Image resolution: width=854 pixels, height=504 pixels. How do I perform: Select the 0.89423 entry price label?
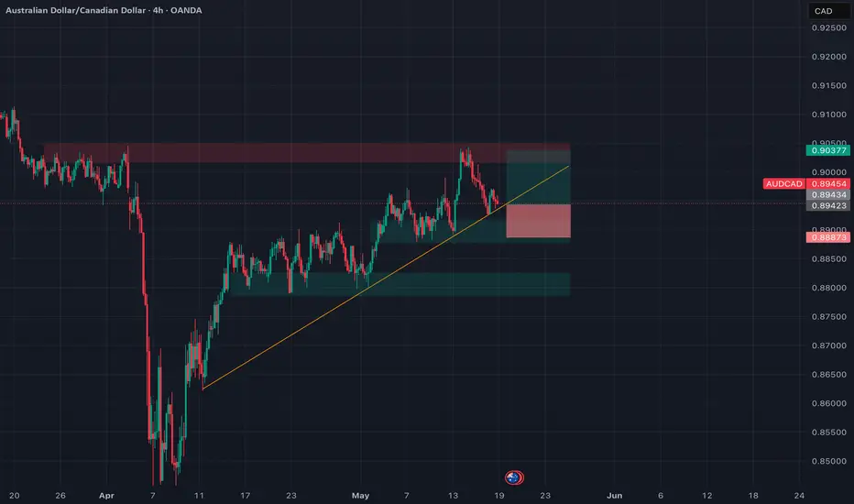pos(828,205)
